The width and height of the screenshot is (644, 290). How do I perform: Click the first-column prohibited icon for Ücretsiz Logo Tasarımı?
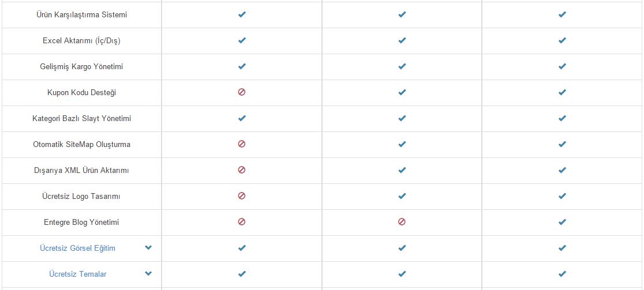click(x=242, y=196)
